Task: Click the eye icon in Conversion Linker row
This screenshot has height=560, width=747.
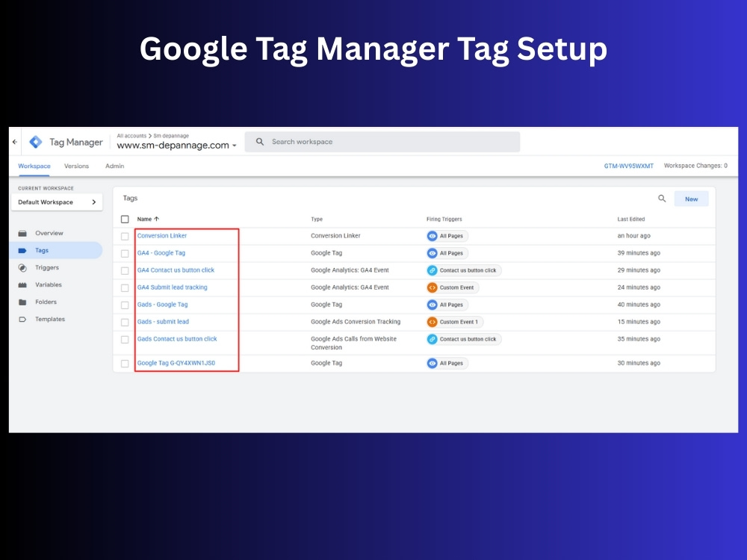Action: pos(432,236)
